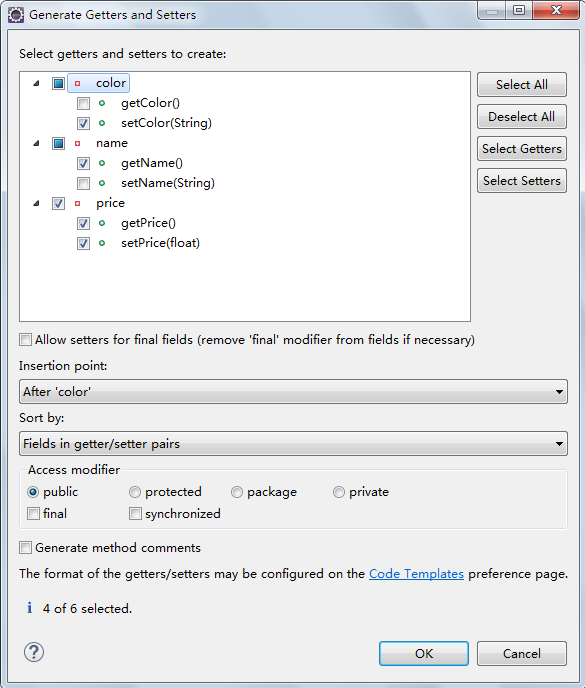Viewport: 585px width, 688px height.
Task: Open the Code Templates link
Action: tap(416, 573)
